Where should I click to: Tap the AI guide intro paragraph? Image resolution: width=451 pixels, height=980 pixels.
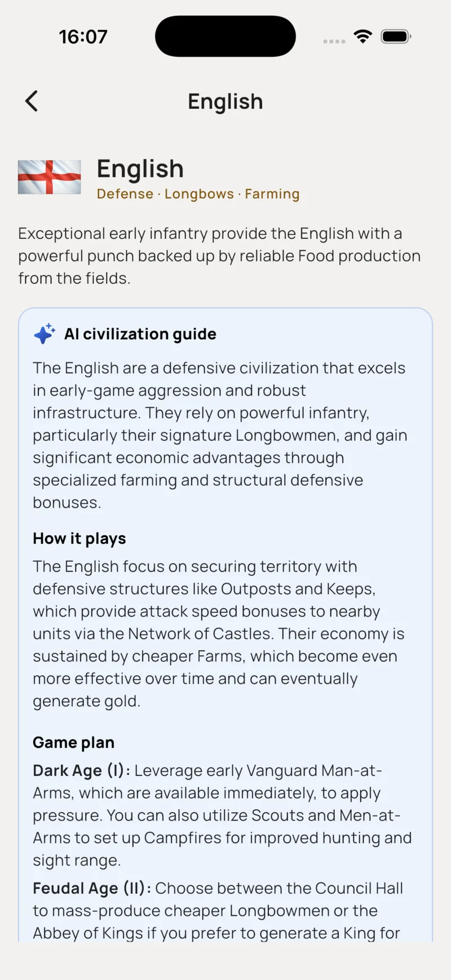(x=220, y=435)
